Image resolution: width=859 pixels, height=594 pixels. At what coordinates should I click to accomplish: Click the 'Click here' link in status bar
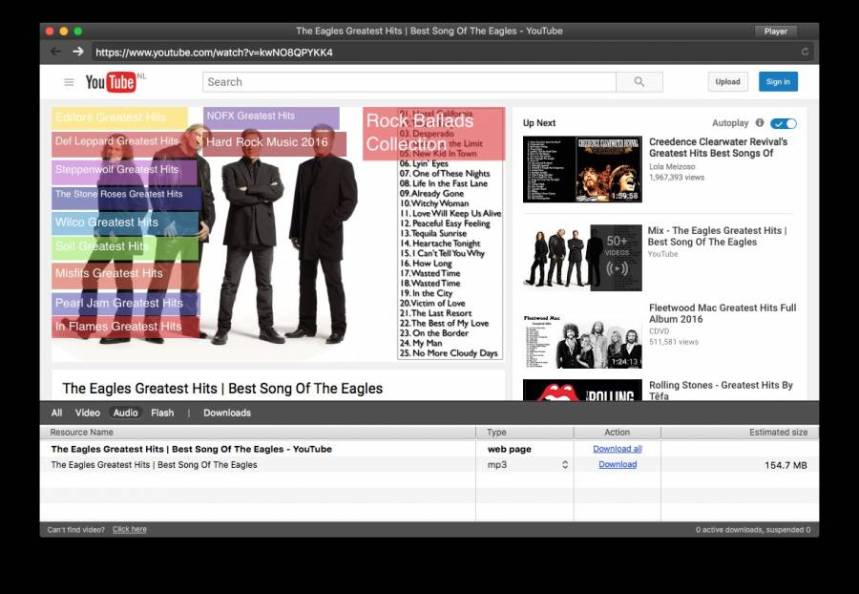129,529
